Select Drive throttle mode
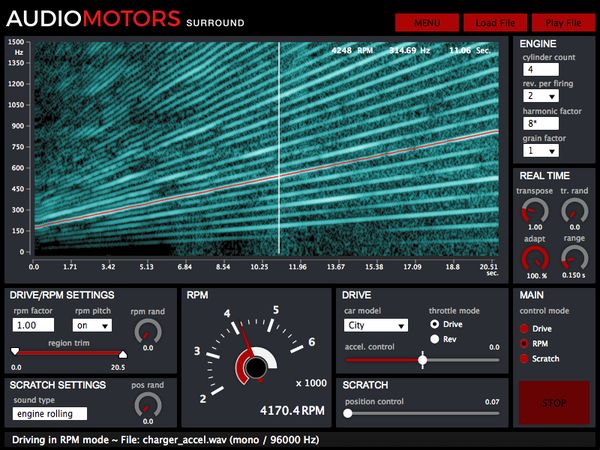Screen dimensions: 600x450 tap(435, 324)
